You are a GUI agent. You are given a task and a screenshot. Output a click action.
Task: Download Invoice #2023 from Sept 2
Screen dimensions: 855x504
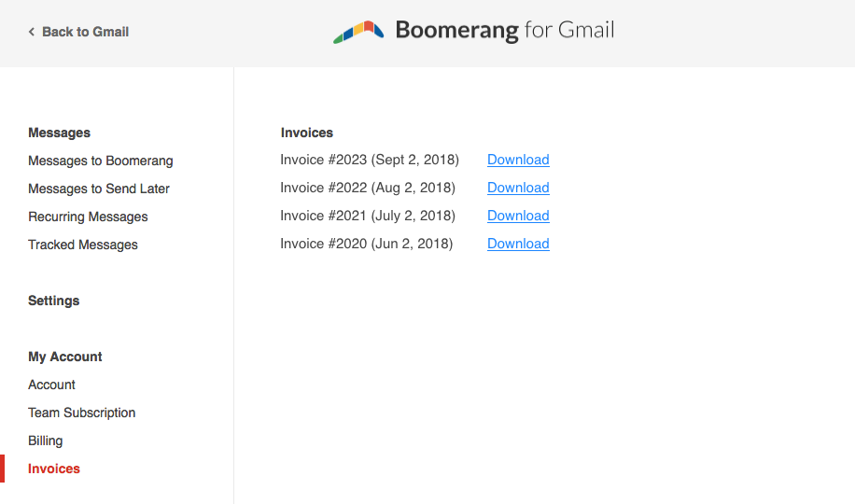click(x=518, y=160)
